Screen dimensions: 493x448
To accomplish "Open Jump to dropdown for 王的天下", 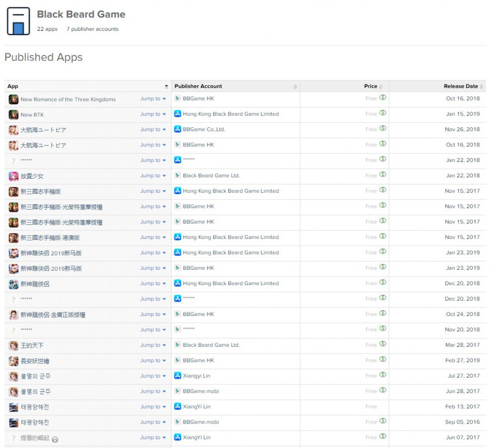I will pyautogui.click(x=153, y=345).
